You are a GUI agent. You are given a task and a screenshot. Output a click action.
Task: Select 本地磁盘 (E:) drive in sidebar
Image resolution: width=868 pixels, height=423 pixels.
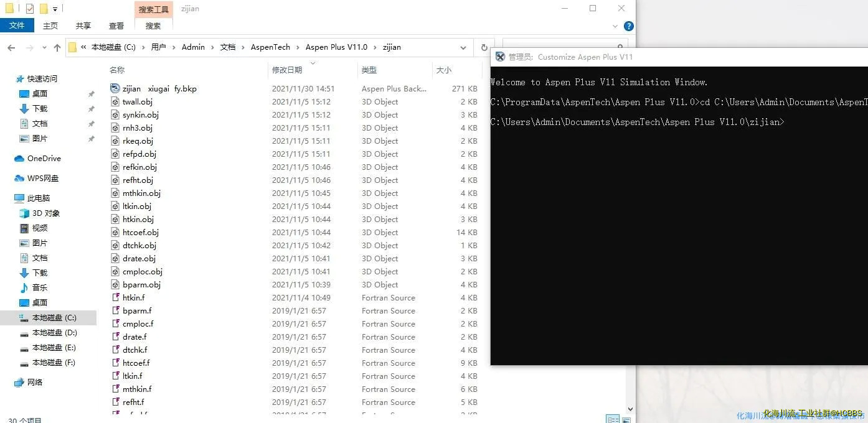[x=54, y=348]
